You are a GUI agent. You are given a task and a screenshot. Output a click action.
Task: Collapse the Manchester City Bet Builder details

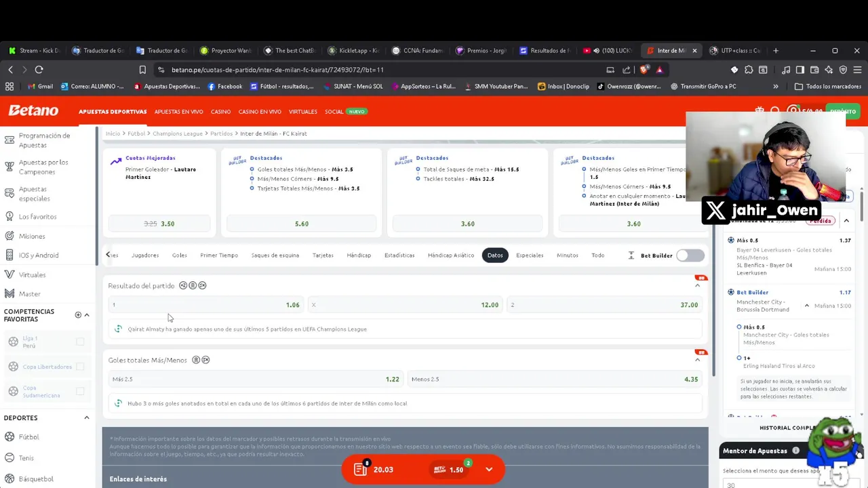pyautogui.click(x=807, y=306)
